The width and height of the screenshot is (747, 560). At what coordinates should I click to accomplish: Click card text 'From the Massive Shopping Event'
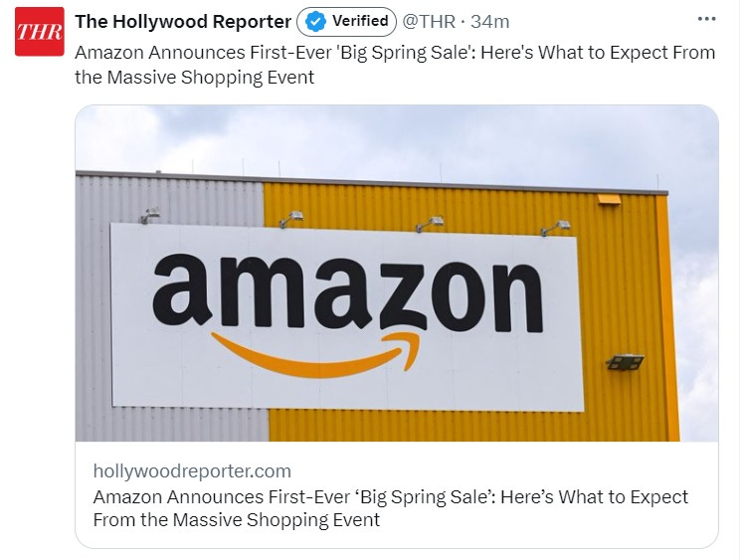coord(237,519)
